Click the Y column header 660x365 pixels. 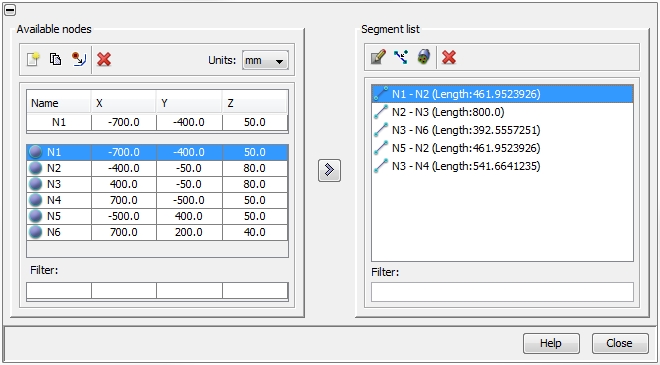pos(189,103)
